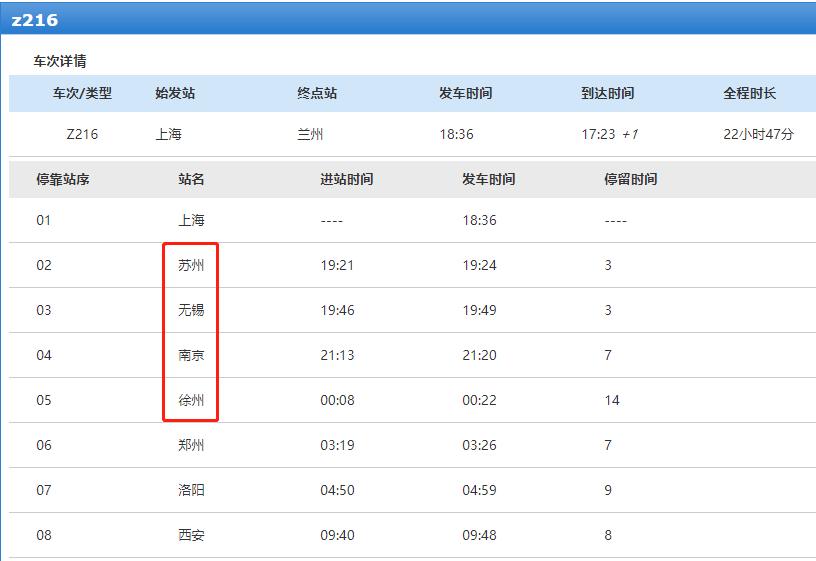Select station 苏州

192,265
